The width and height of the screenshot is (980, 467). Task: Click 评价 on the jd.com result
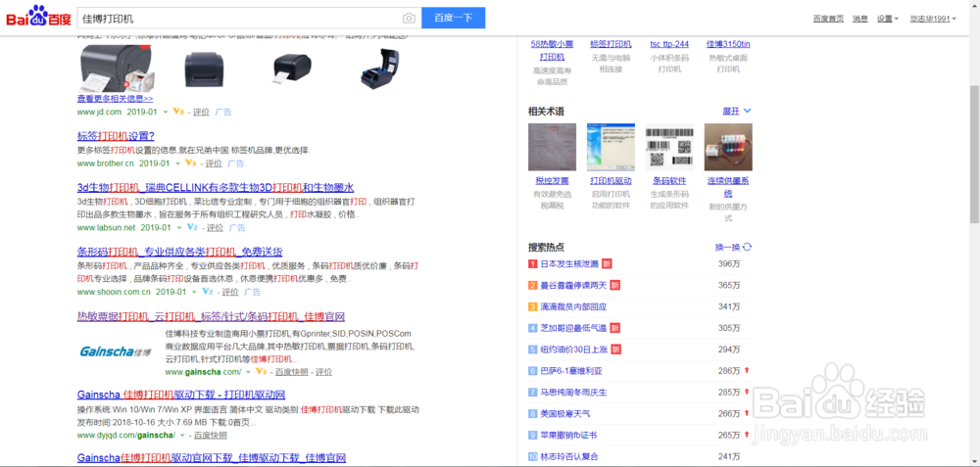(x=201, y=112)
